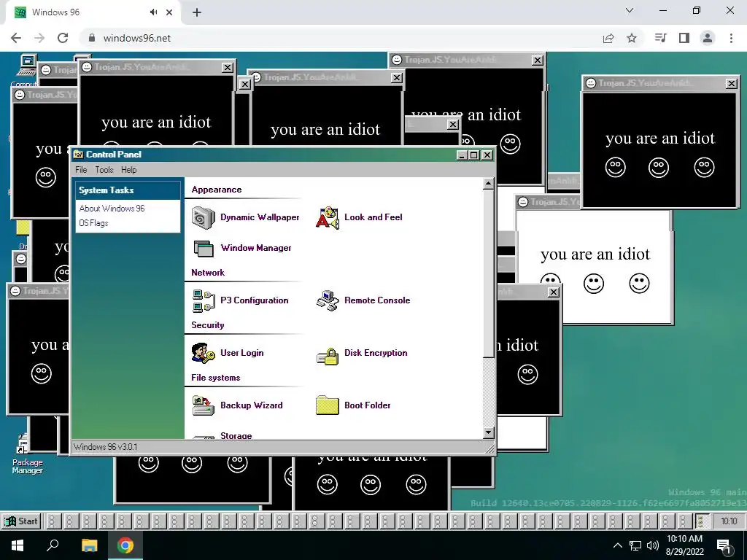Click the System Tasks header
The height and width of the screenshot is (560, 747).
128,190
